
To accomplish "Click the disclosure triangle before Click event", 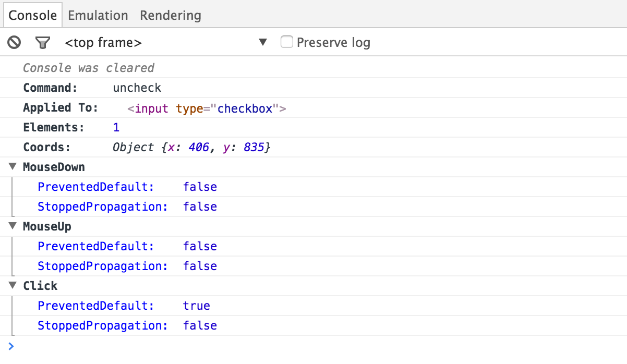I will [x=11, y=285].
